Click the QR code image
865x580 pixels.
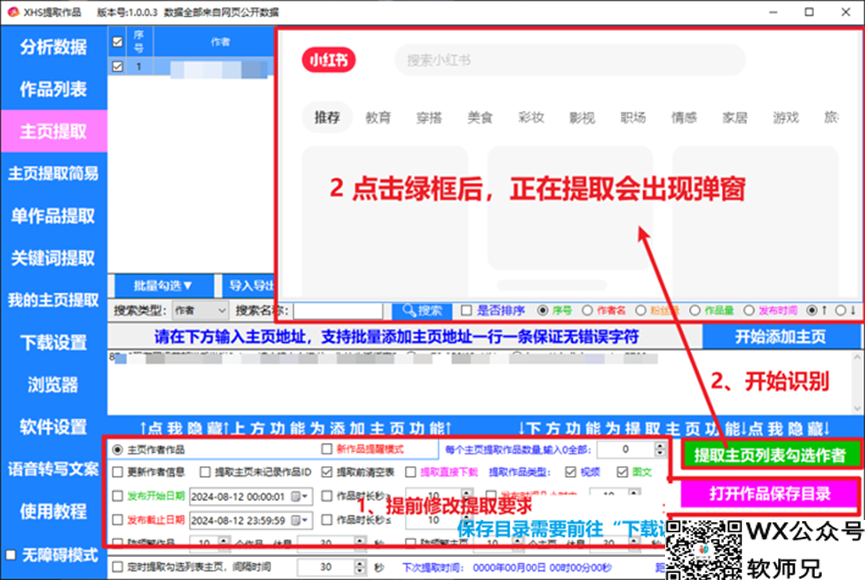click(x=699, y=546)
